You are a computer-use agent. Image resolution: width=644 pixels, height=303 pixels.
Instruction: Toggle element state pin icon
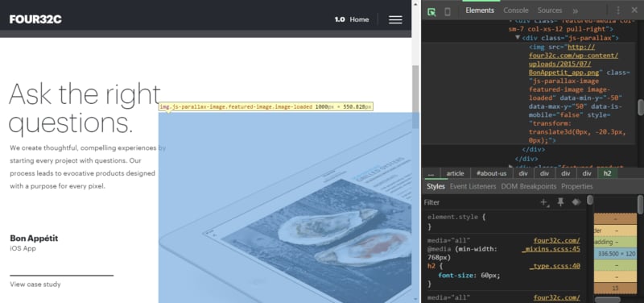tap(560, 201)
